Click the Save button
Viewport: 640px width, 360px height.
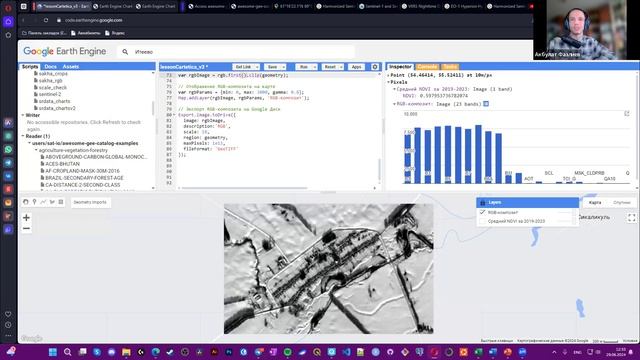click(272, 67)
